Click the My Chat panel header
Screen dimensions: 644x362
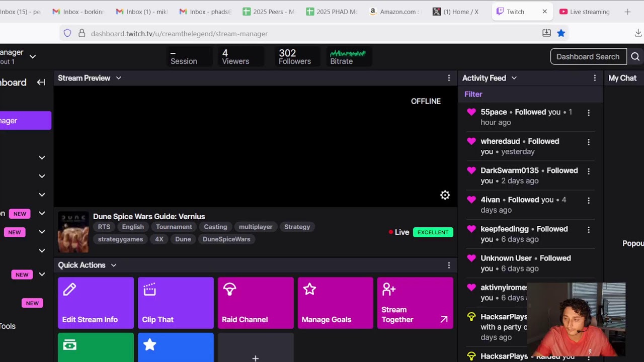[622, 78]
